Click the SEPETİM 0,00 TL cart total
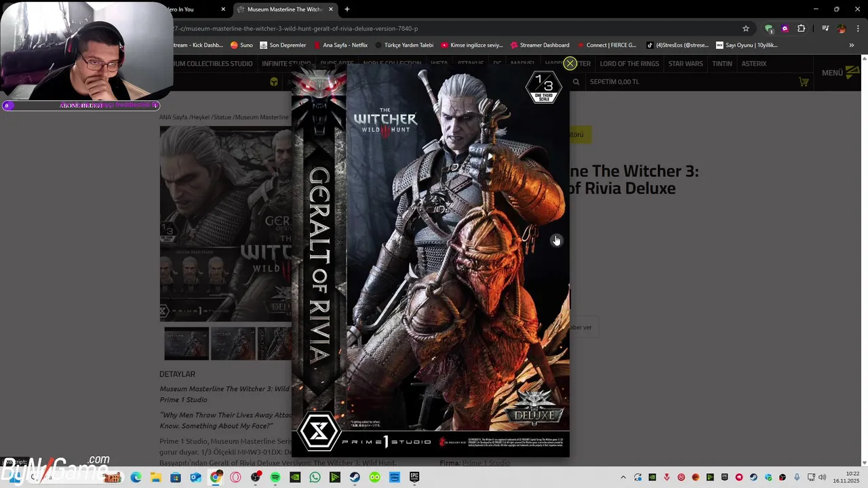 click(614, 82)
